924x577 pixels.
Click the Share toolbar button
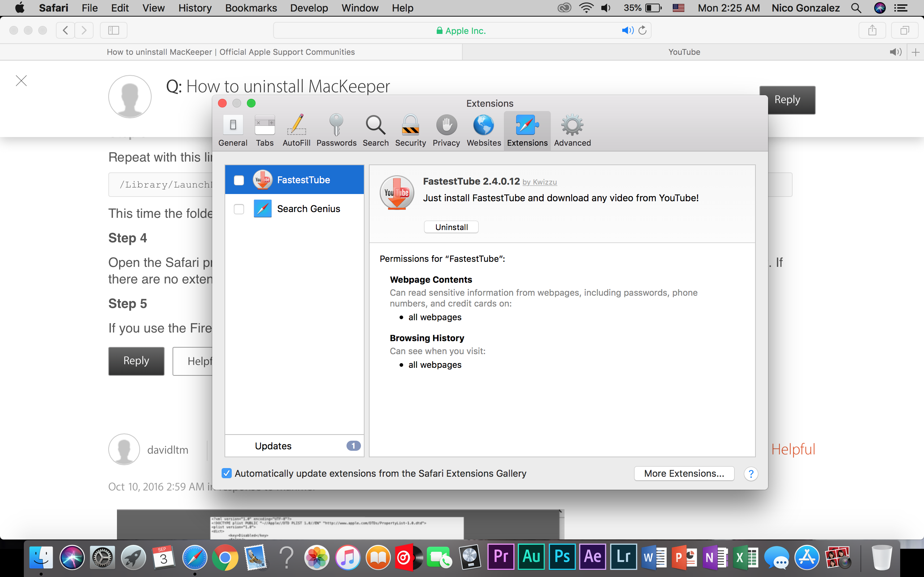click(x=872, y=31)
